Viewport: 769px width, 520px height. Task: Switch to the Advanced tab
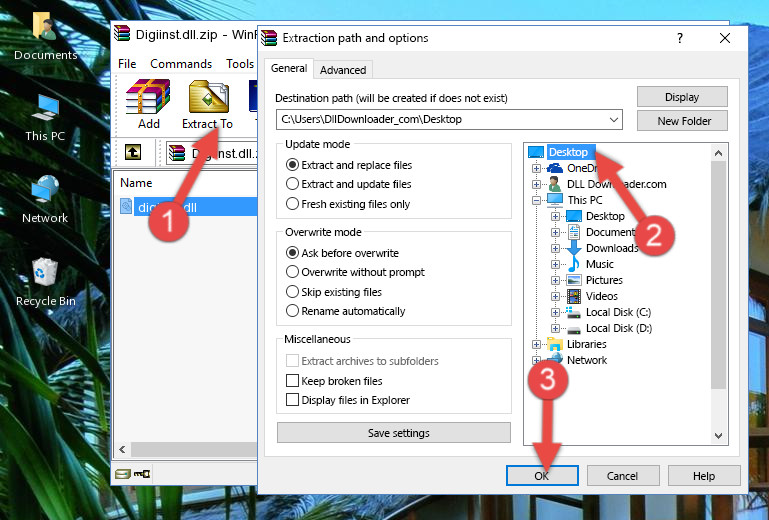(343, 70)
